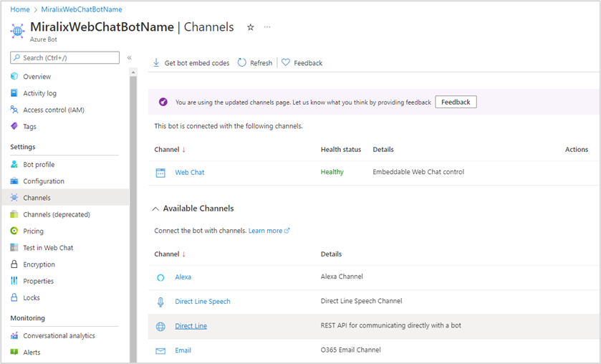601x364 pixels.
Task: Sort connected channels by Channel column
Action: 170,150
